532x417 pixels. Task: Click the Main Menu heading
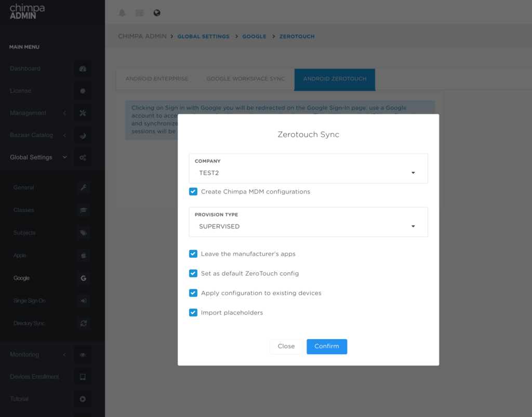click(x=24, y=47)
